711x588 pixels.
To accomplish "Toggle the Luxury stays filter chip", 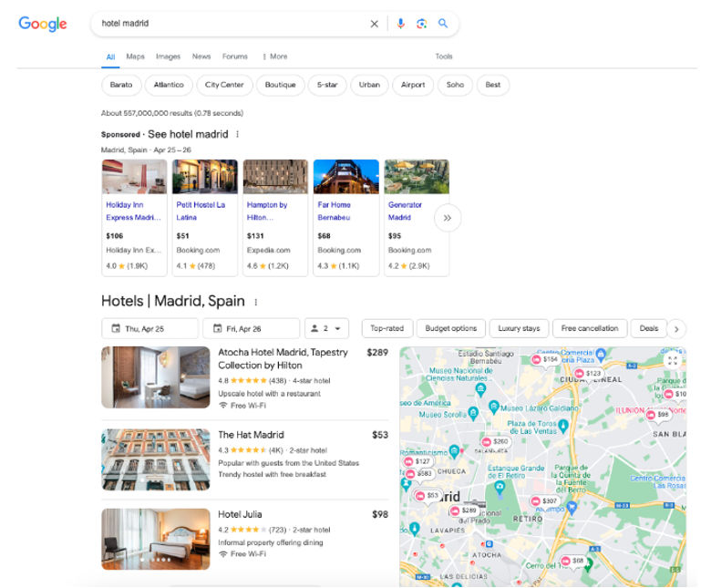I will [519, 328].
